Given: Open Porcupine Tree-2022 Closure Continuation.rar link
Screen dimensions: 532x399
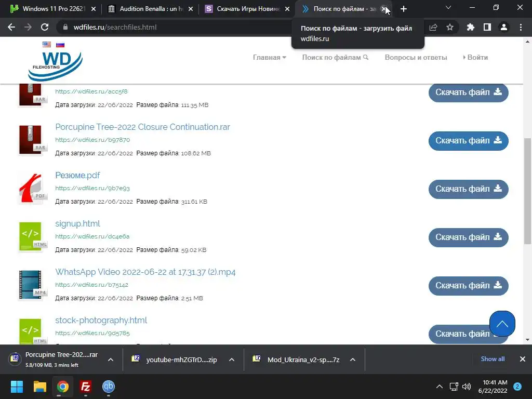Looking at the screenshot, I should point(142,127).
